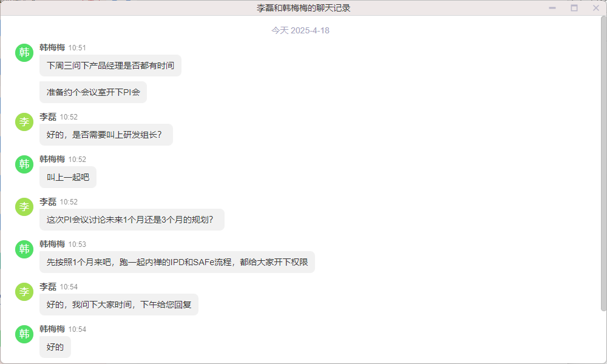Viewport: 607px width, 364px height.
Task: Click the 好的，我问下大家时间 message bubble
Action: click(x=119, y=305)
